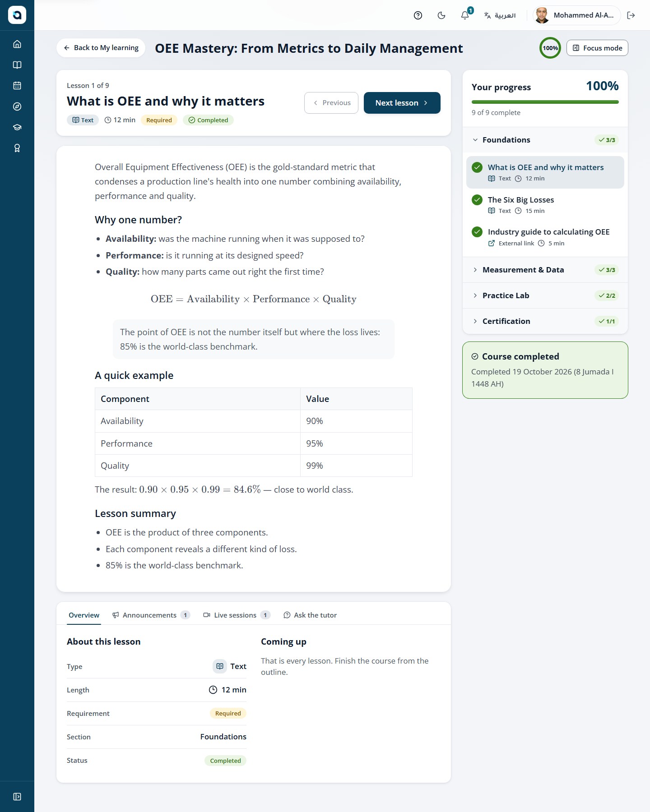
Task: Click the app logo in the corner
Action: click(x=17, y=15)
